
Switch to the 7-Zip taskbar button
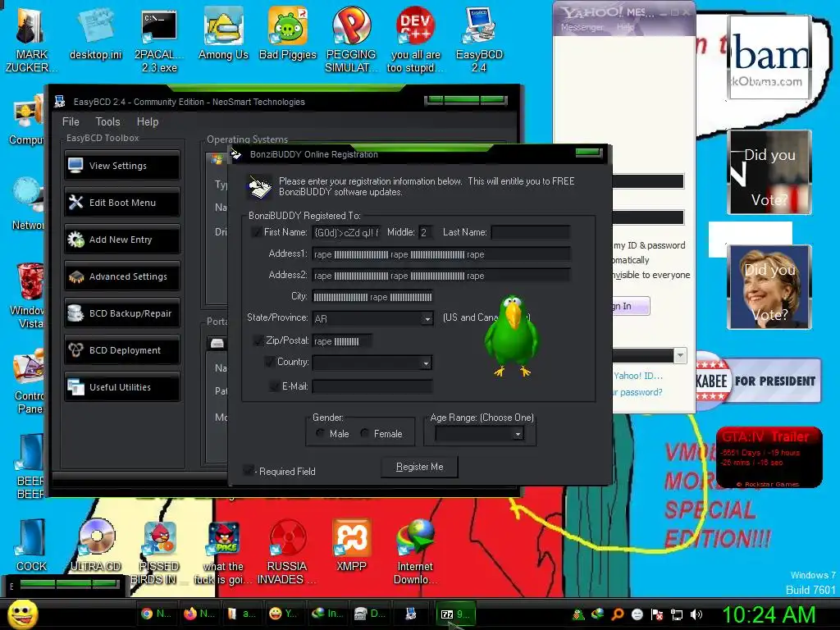pos(455,614)
